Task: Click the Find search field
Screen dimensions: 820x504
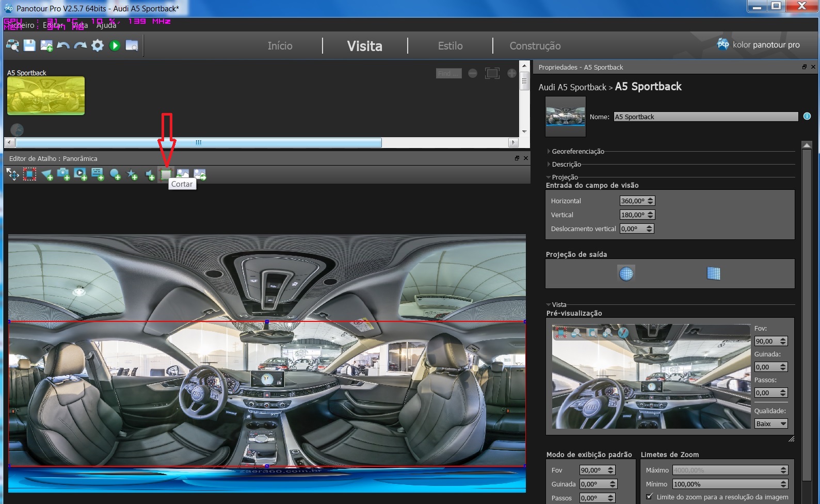Action: pyautogui.click(x=448, y=73)
